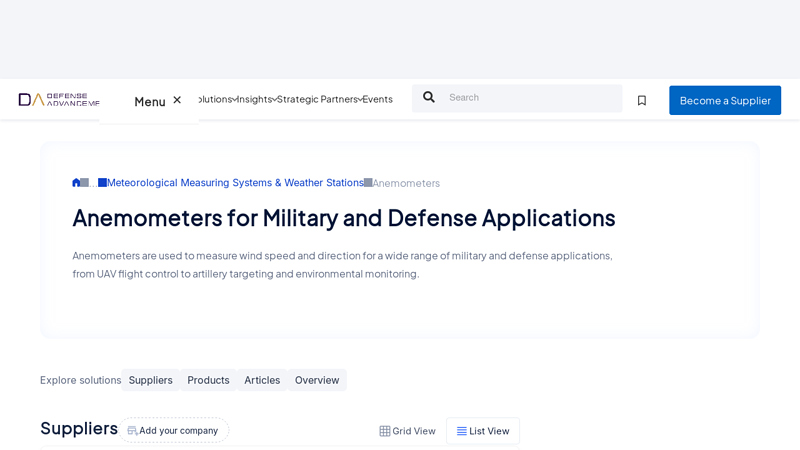This screenshot has height=450, width=800.
Task: Click the Suppliers section heading
Action: coord(79,429)
